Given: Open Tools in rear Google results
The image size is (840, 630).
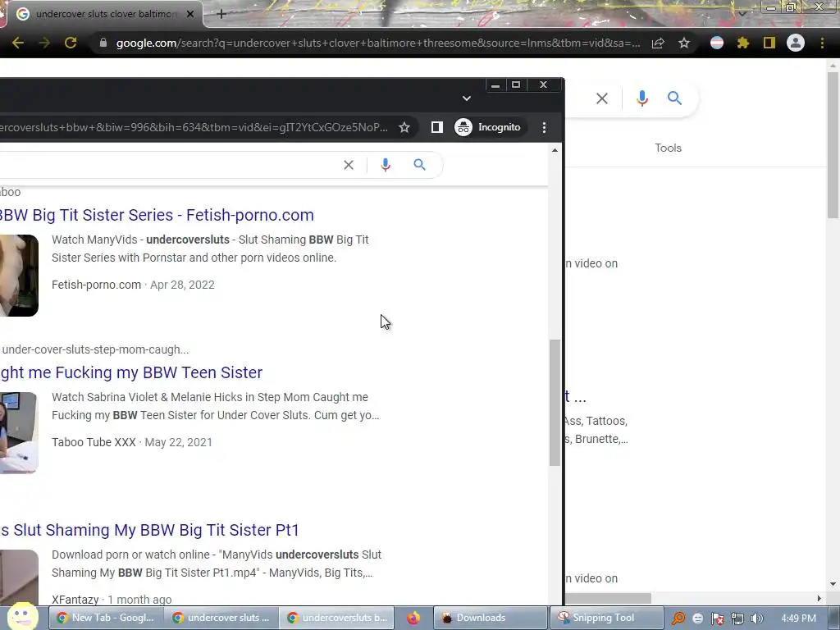Looking at the screenshot, I should [x=668, y=148].
